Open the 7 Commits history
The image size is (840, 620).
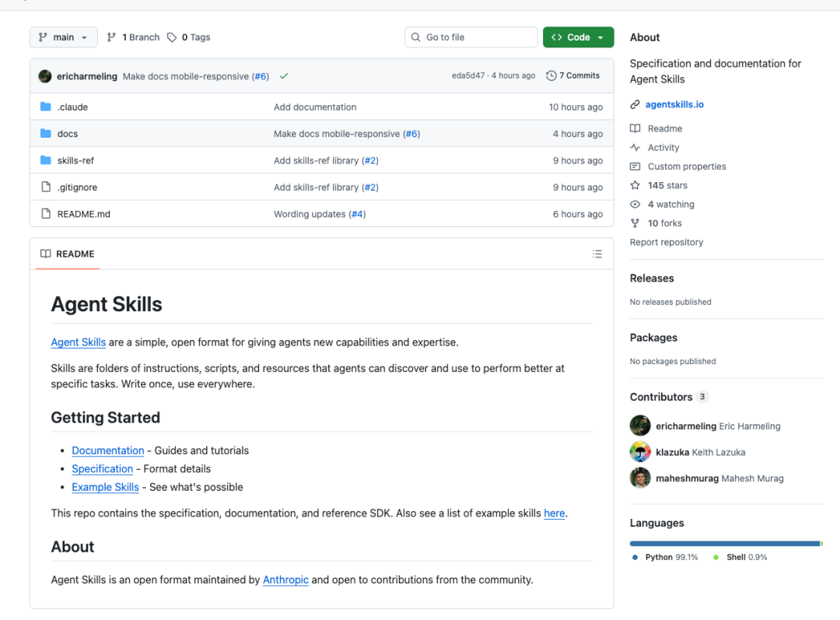pos(573,76)
